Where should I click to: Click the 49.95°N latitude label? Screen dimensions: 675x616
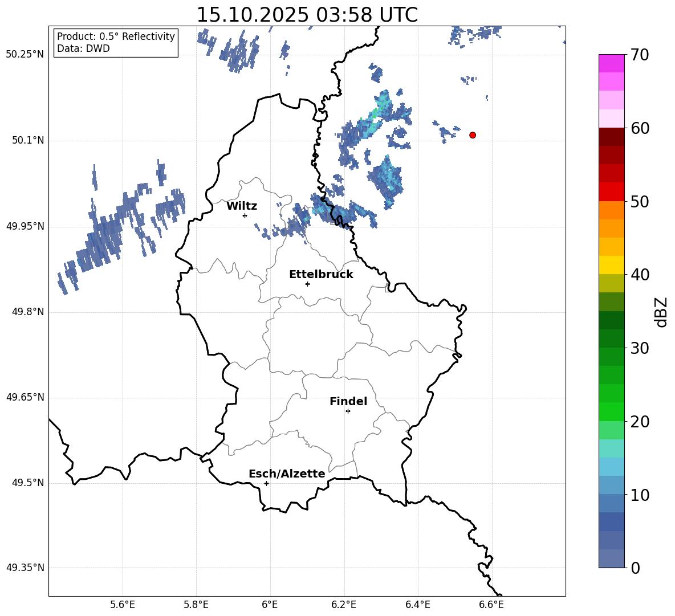[25, 226]
